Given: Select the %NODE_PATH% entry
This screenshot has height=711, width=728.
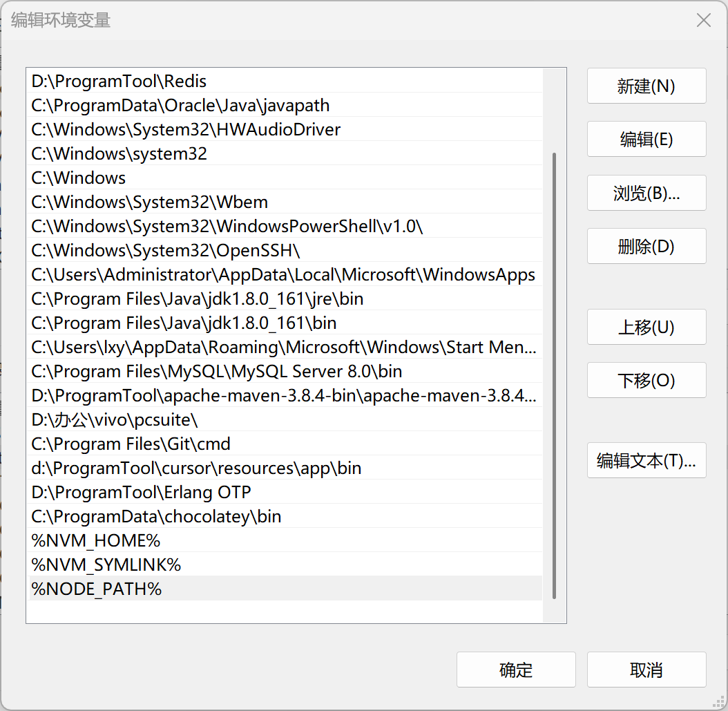Looking at the screenshot, I should point(285,589).
